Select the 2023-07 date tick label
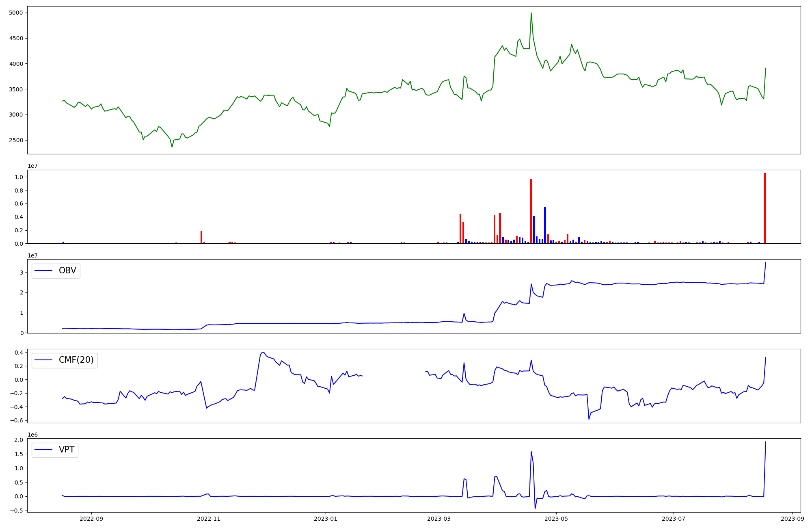 click(674, 519)
